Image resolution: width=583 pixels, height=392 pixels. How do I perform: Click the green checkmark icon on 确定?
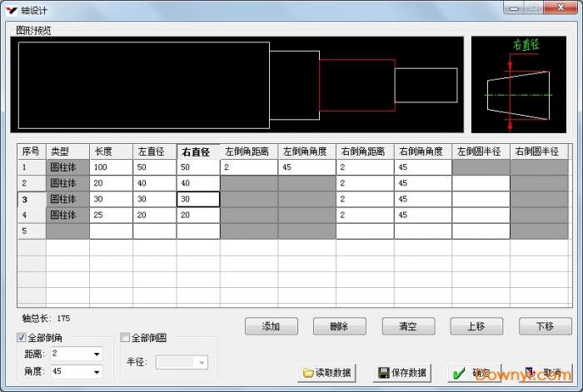coord(459,373)
